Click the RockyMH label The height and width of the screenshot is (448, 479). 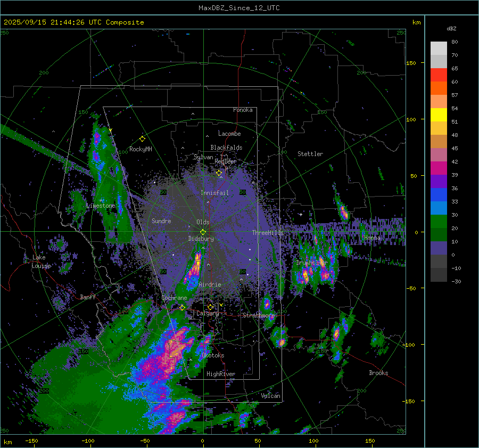(x=141, y=149)
